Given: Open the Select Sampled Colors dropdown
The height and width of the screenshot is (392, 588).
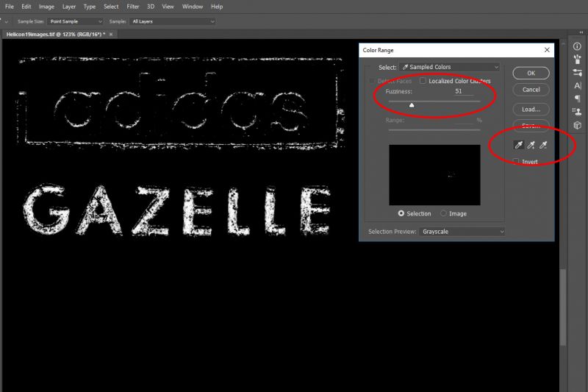Looking at the screenshot, I should tap(449, 67).
